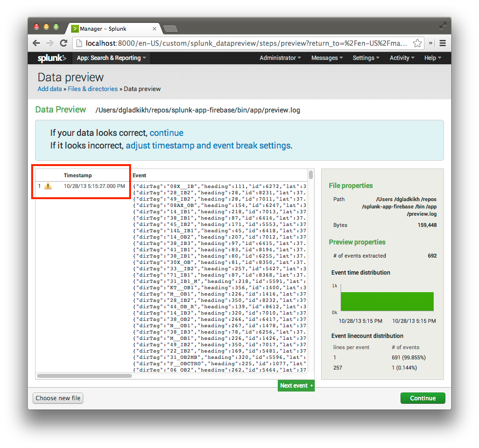
Task: Click the events vertical scrollbar
Action: (x=311, y=175)
